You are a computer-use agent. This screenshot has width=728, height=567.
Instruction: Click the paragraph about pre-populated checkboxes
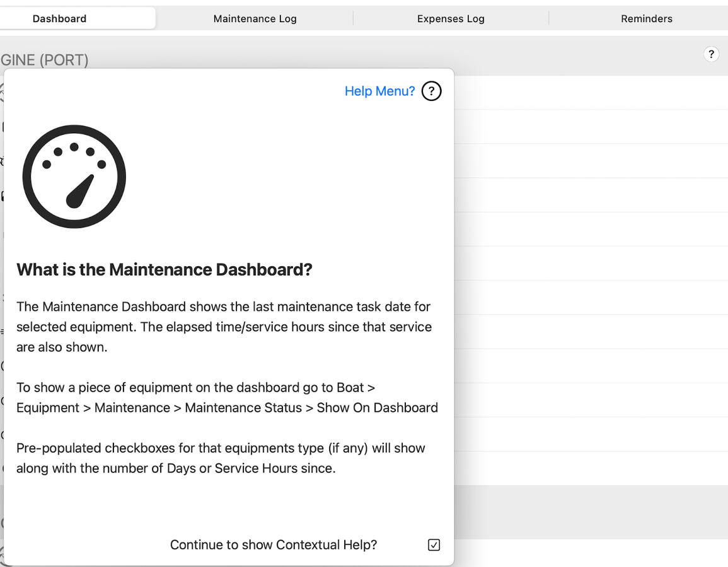click(221, 458)
